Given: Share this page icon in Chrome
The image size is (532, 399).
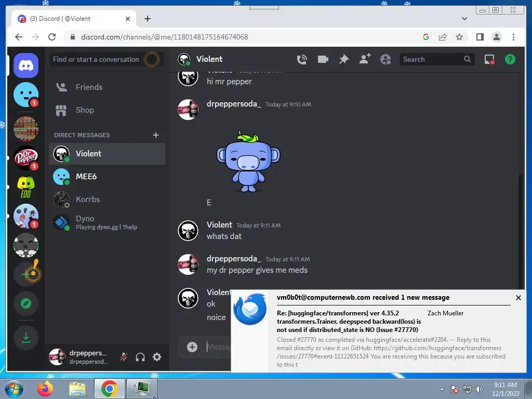Looking at the screenshot, I should (x=443, y=37).
